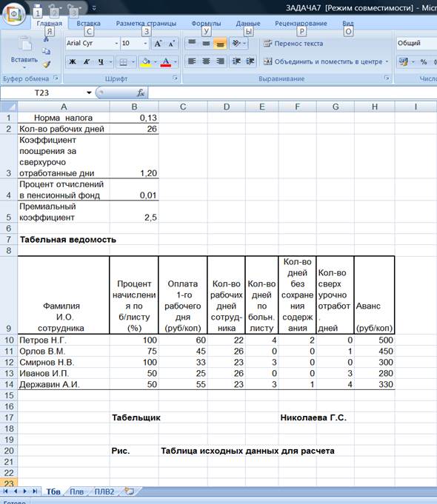Image resolution: width=437 pixels, height=504 pixels.
Task: Open the fill color dropdown arrow
Action: 155,61
